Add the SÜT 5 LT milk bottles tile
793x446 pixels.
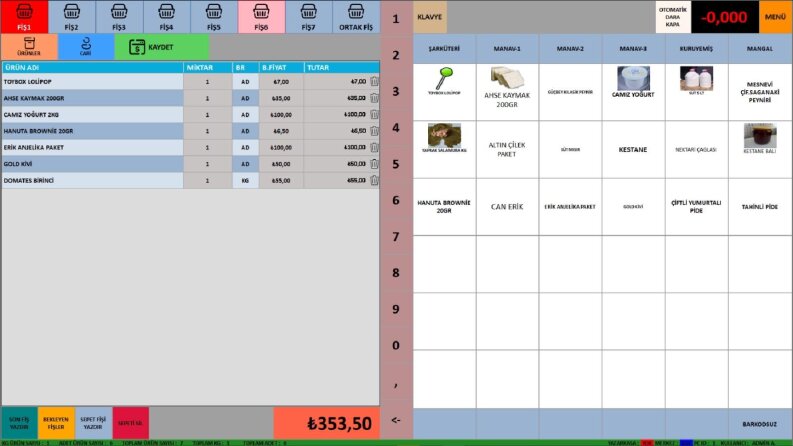pyautogui.click(x=696, y=92)
